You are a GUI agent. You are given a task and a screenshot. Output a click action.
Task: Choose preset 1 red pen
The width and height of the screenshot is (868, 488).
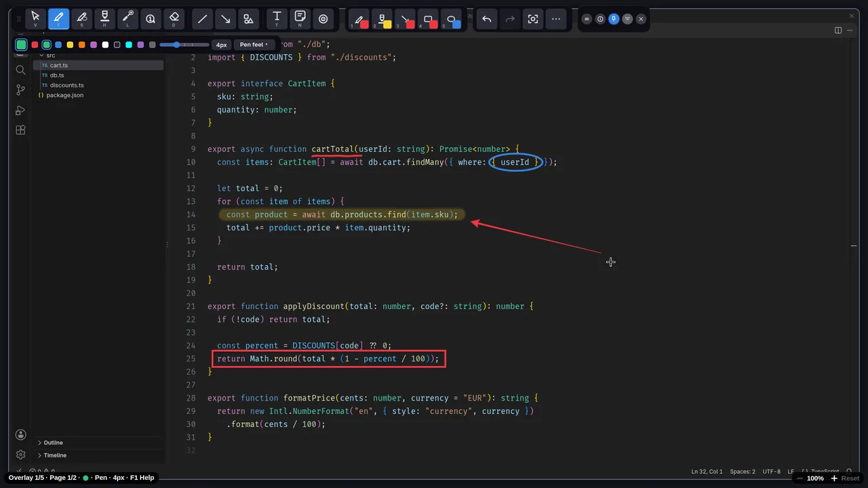tap(359, 20)
